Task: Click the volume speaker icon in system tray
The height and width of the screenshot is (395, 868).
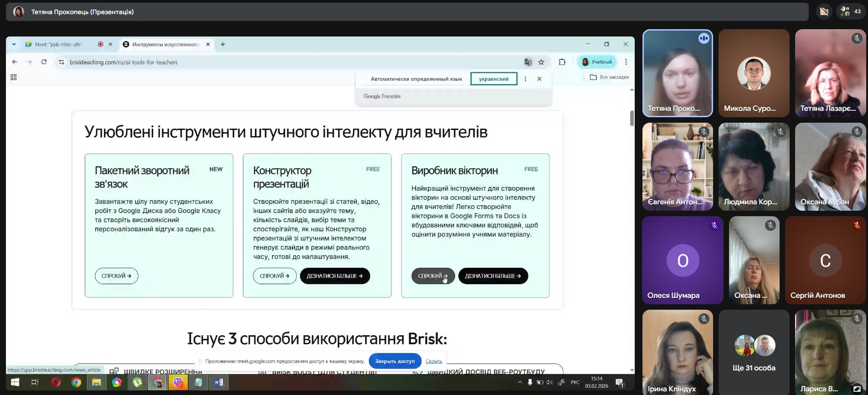Action: click(549, 382)
